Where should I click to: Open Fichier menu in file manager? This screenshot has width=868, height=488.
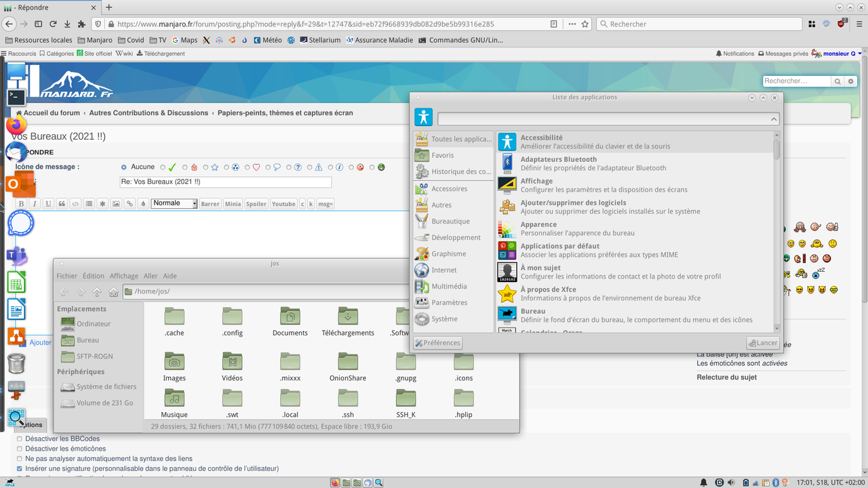[66, 276]
